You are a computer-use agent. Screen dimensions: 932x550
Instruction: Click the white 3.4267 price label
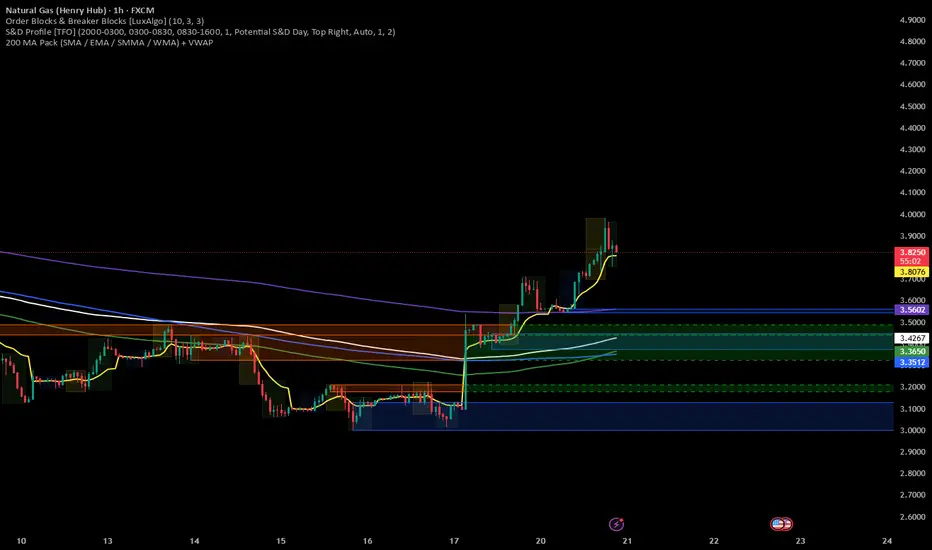click(911, 338)
